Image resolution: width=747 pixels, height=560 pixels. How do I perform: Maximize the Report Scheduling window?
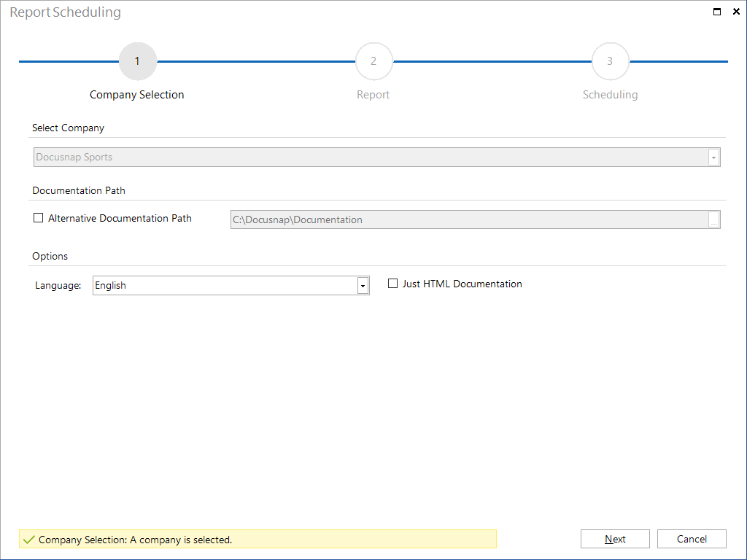pyautogui.click(x=717, y=12)
